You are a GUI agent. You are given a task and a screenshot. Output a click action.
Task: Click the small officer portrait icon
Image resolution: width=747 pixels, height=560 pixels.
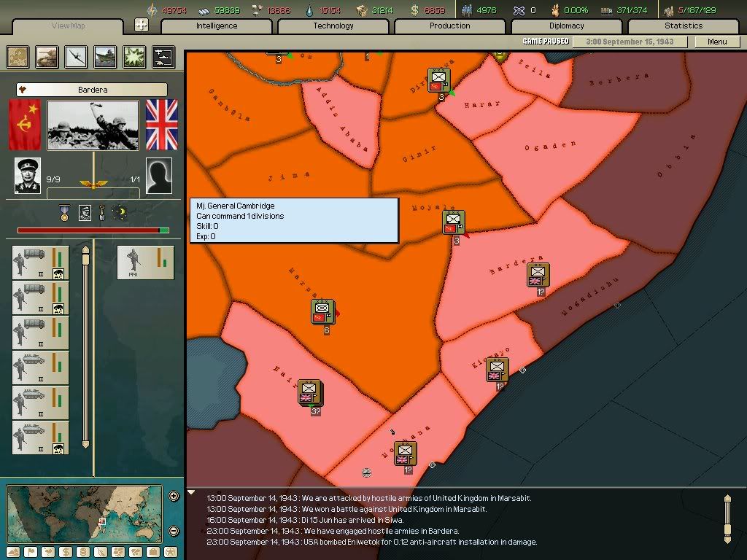[x=85, y=213]
